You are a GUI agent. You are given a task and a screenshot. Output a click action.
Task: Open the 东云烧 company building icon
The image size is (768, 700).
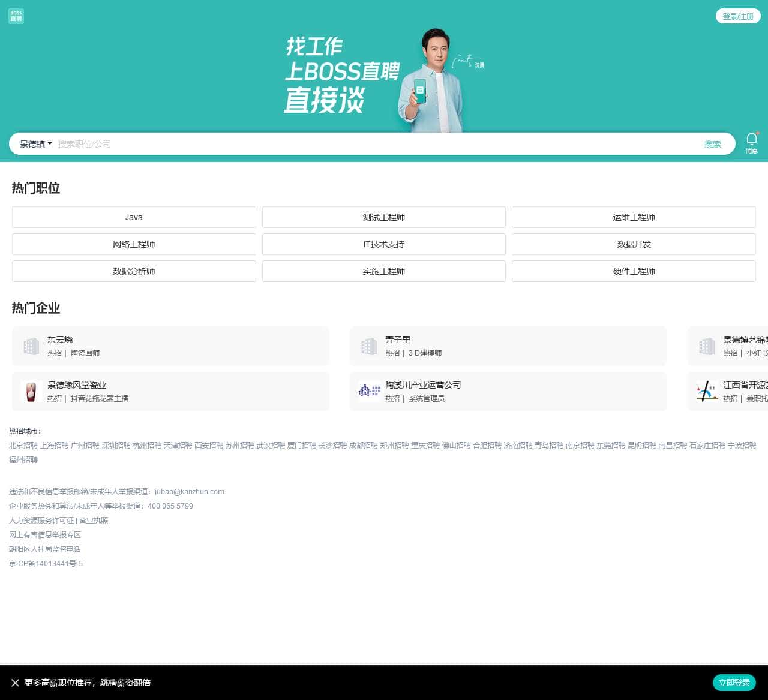pos(31,346)
